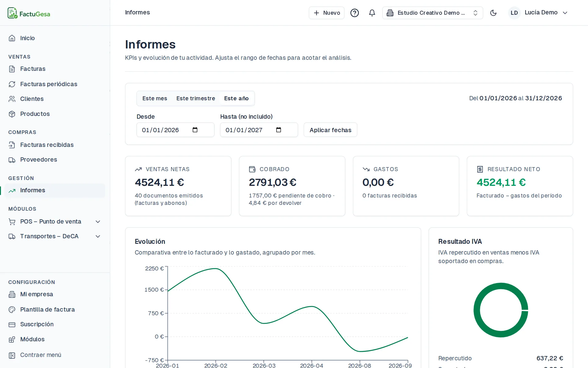Image resolution: width=588 pixels, height=368 pixels.
Task: Open Facturas periódicas
Action: coord(55,84)
